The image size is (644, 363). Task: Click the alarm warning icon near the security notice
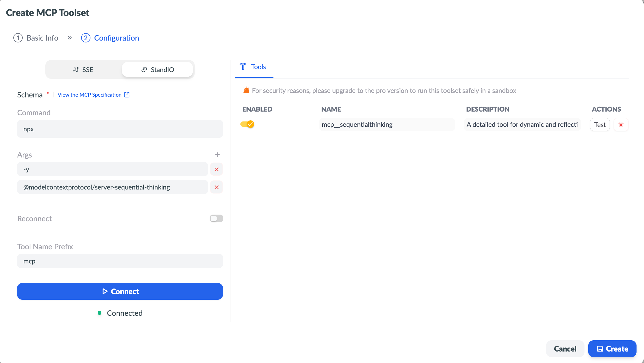point(246,90)
